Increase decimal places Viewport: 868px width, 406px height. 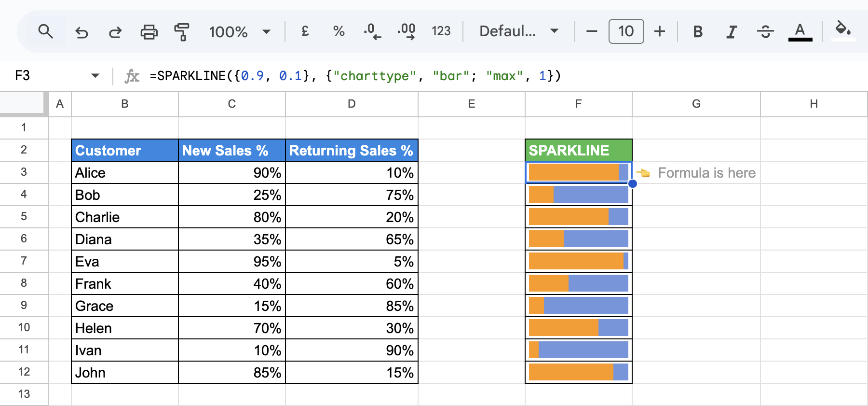pos(407,32)
